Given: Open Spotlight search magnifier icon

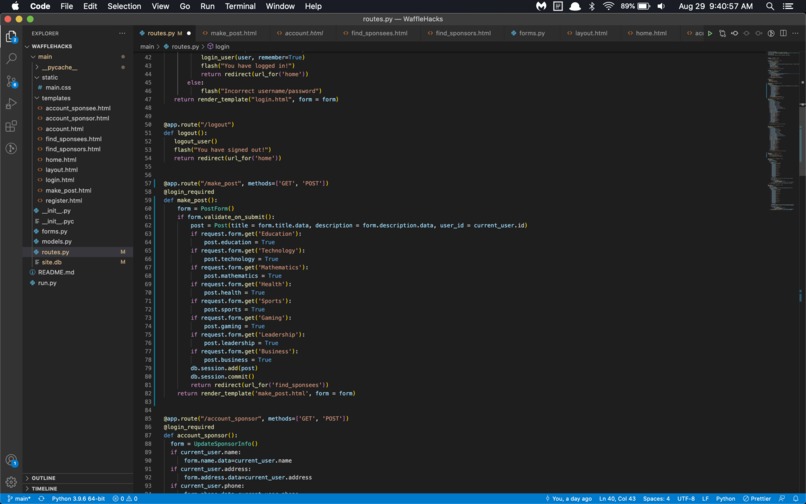Looking at the screenshot, I should tap(770, 6).
